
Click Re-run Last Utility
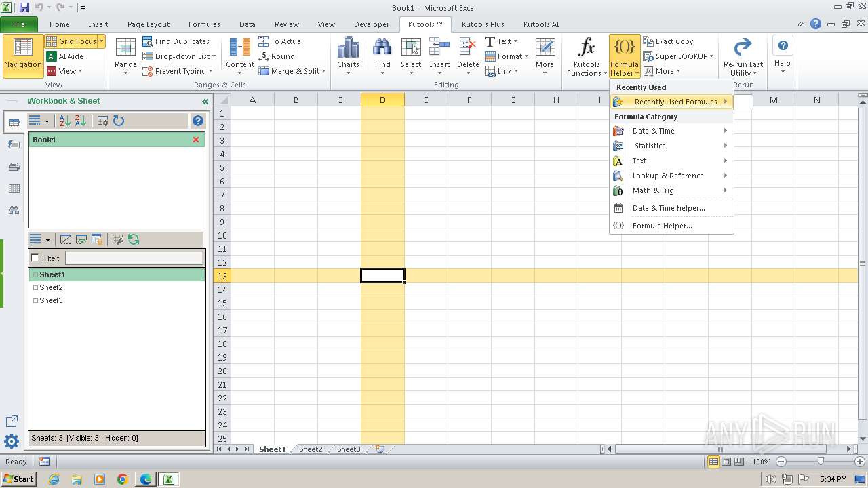[743, 56]
